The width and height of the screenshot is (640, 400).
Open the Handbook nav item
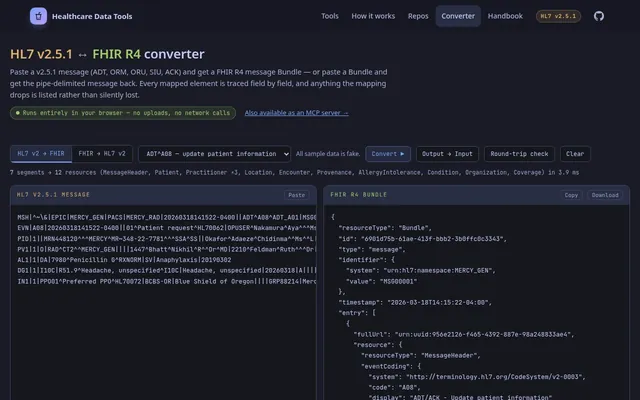[x=505, y=16]
